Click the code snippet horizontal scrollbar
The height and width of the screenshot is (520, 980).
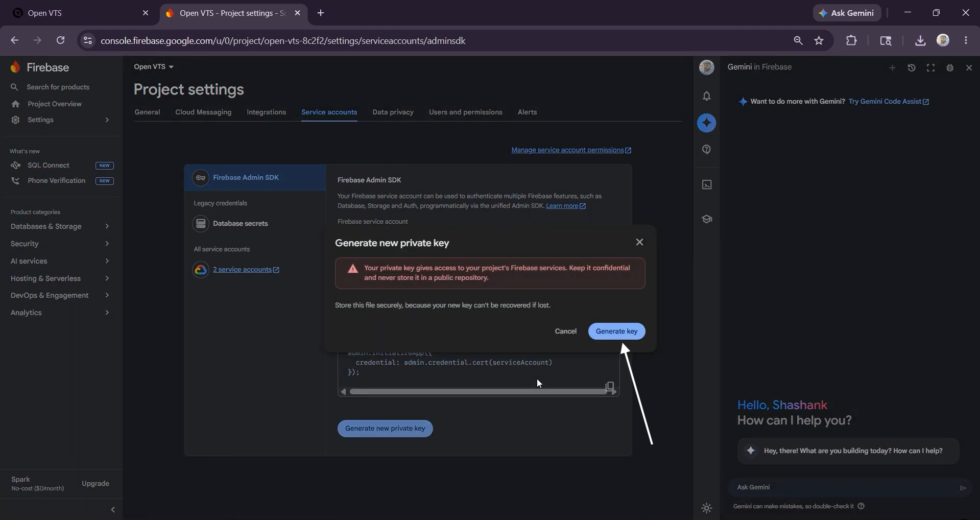[x=479, y=392]
